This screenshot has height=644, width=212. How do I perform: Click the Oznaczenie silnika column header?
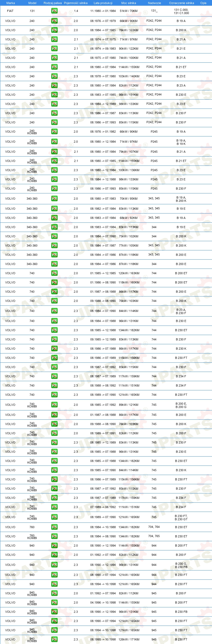pos(182,3)
